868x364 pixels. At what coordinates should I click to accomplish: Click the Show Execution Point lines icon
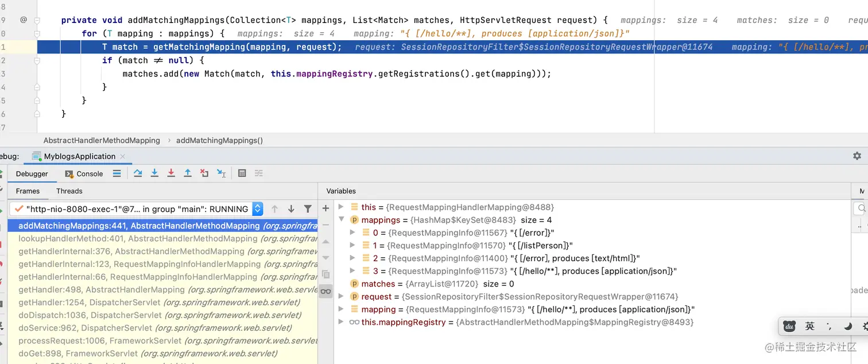117,173
